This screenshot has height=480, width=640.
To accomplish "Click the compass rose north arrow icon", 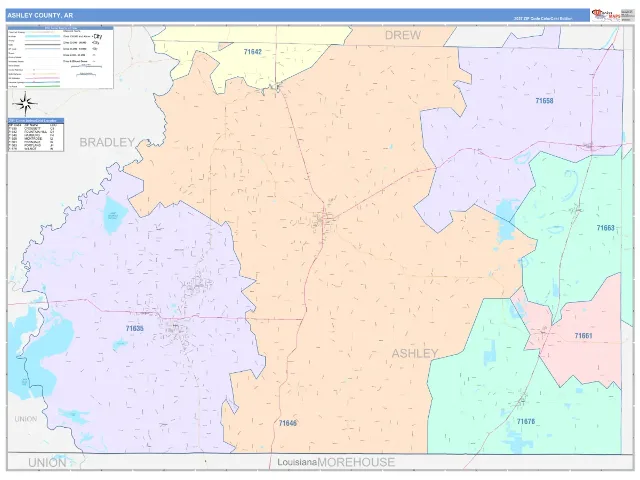I will [x=25, y=104].
